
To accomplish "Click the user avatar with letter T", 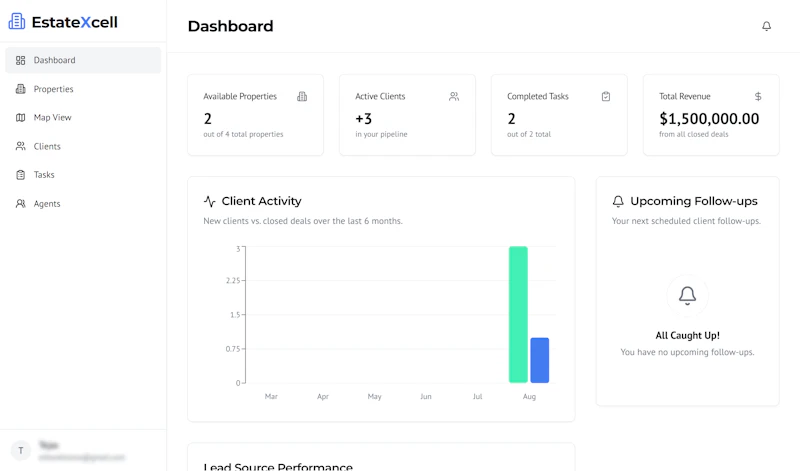I will click(21, 451).
